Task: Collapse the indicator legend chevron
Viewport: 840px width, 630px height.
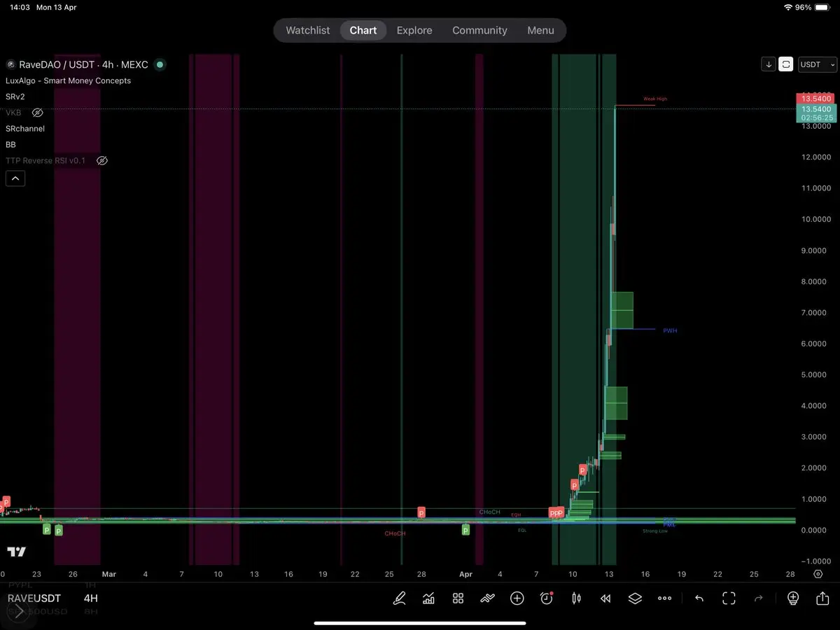Action: click(15, 178)
